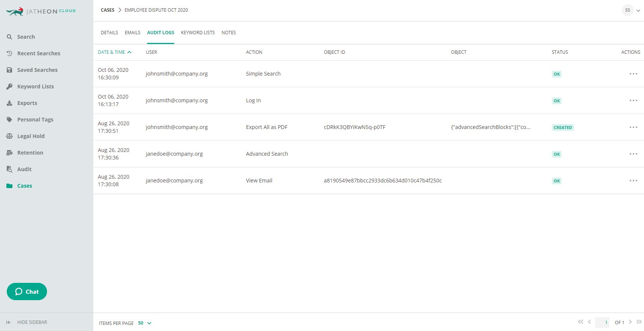Image resolution: width=644 pixels, height=331 pixels.
Task: Click Hide Sidebar label
Action: click(x=32, y=322)
